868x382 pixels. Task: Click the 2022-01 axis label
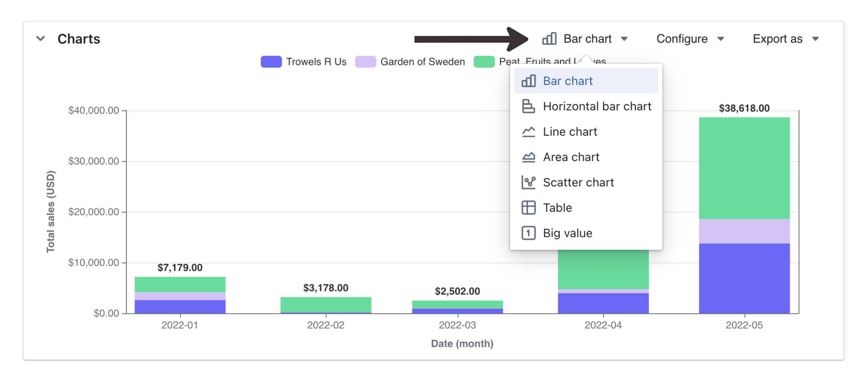(x=179, y=325)
